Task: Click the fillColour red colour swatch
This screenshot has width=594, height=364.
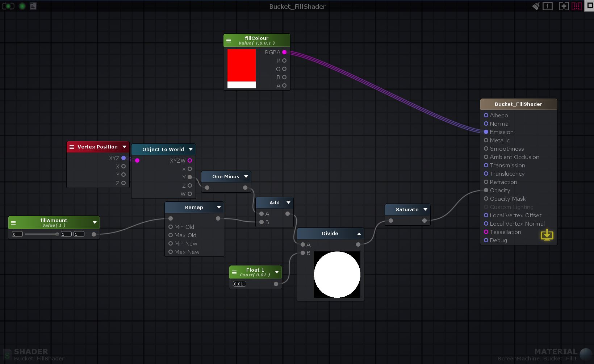Action: coord(242,66)
